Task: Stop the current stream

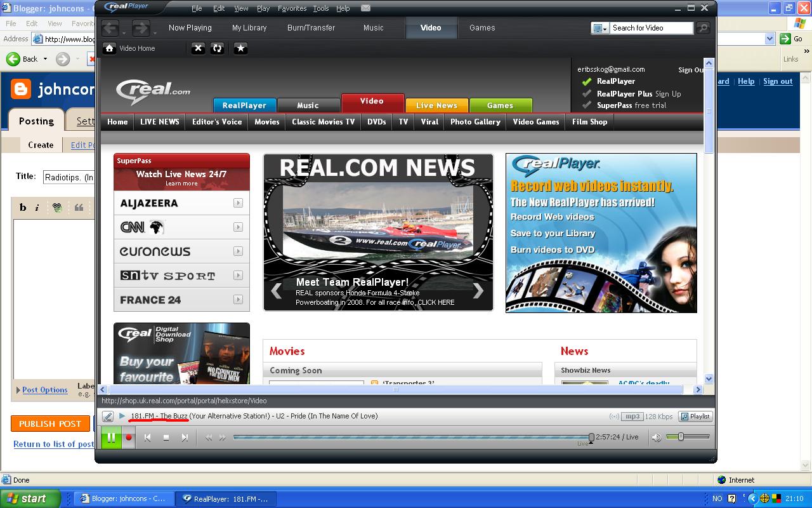Action: tap(166, 438)
